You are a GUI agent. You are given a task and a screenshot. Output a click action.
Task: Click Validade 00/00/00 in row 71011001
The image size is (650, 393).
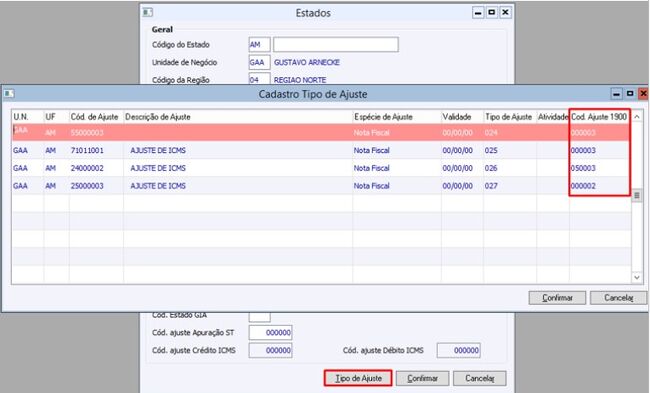click(x=457, y=150)
